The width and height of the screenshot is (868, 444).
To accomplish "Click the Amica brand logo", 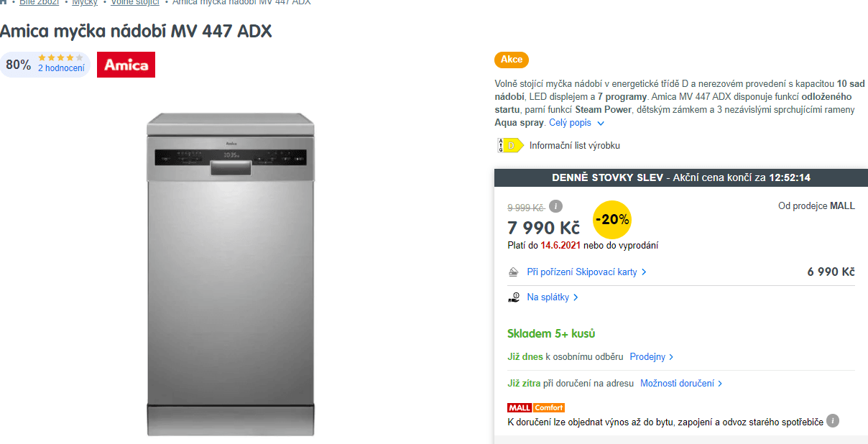I will pyautogui.click(x=126, y=65).
